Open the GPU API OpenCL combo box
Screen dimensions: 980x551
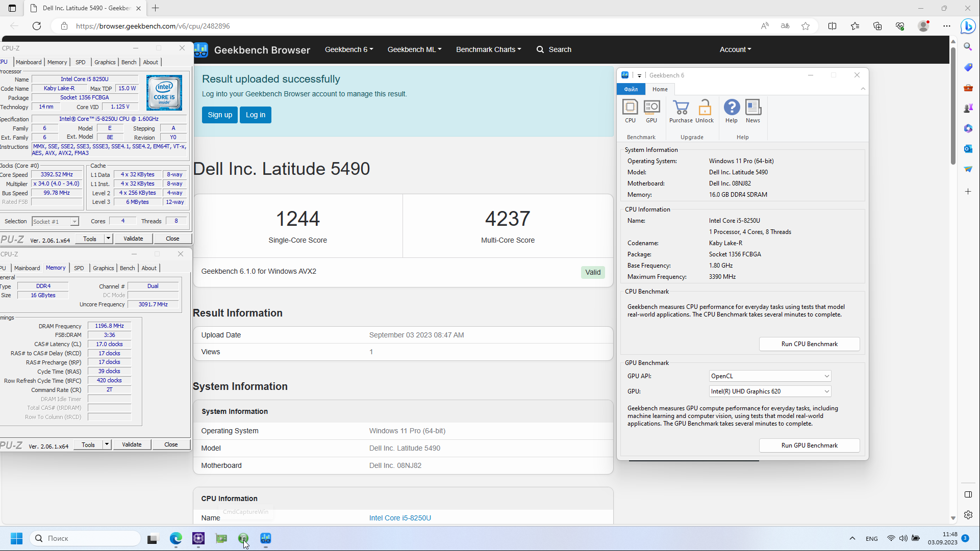point(770,376)
